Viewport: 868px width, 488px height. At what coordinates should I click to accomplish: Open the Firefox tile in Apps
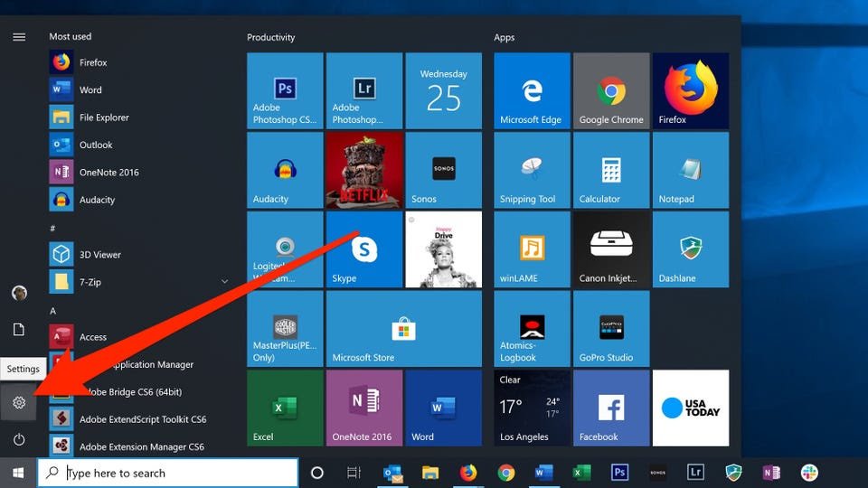691,90
